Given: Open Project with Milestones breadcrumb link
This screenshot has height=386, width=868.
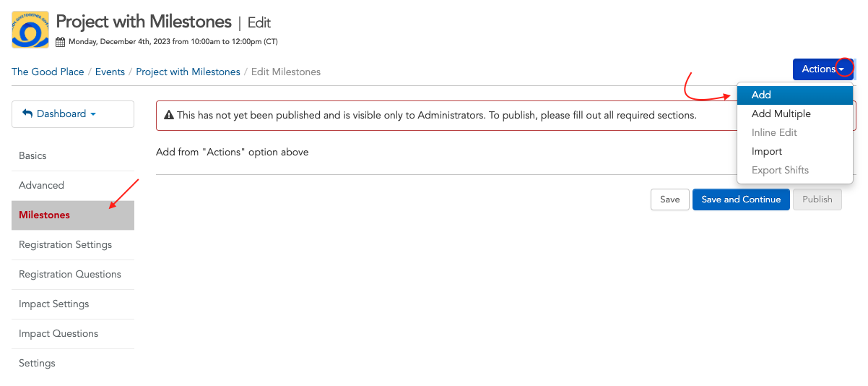Looking at the screenshot, I should click(188, 72).
